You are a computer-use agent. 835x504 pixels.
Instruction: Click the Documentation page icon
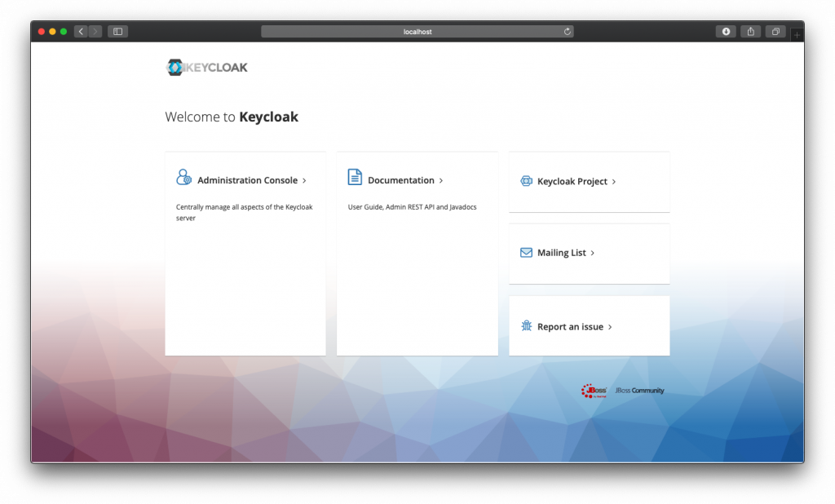click(x=355, y=177)
